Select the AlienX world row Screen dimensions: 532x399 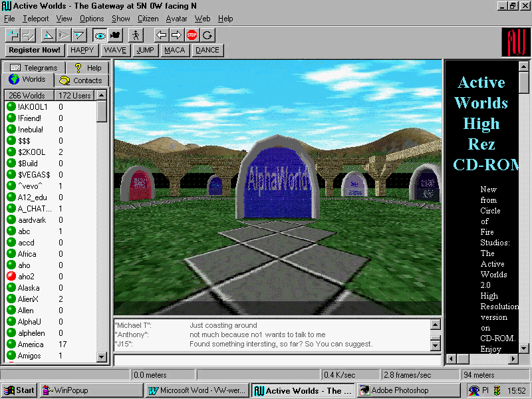point(51,299)
